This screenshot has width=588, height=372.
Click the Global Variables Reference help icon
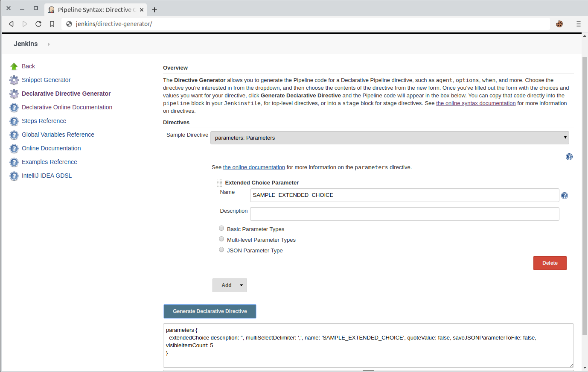[14, 135]
